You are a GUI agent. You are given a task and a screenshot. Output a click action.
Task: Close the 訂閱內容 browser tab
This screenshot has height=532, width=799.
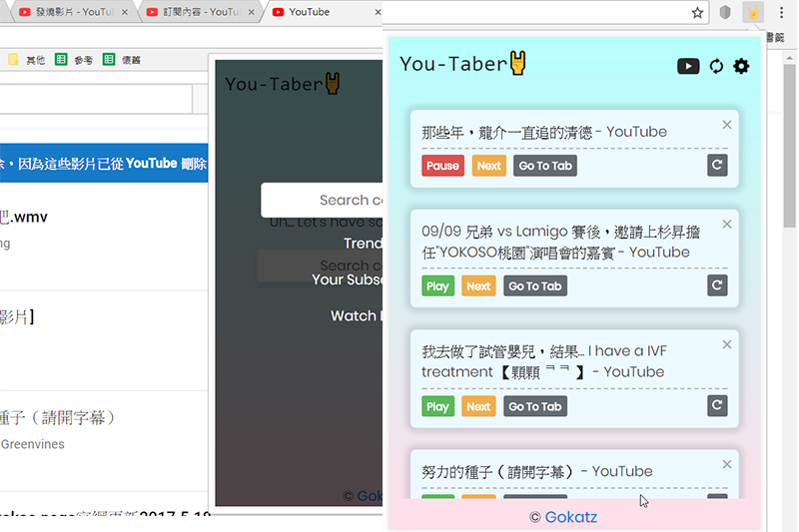(251, 12)
